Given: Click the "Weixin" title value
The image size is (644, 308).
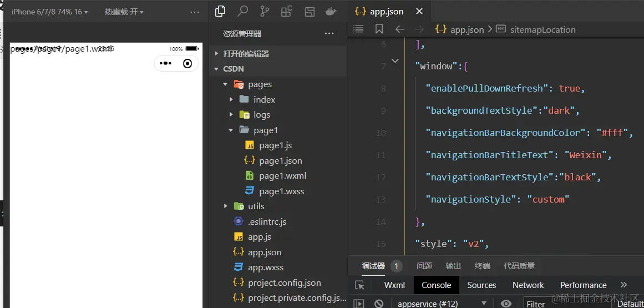Looking at the screenshot, I should [x=586, y=155].
